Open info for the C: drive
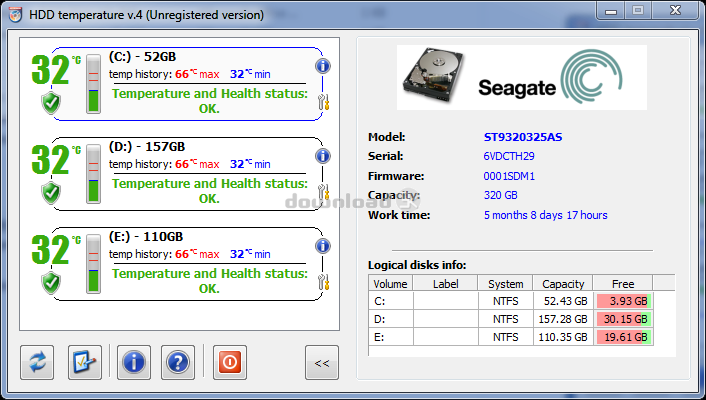The height and width of the screenshot is (400, 706). (x=322, y=66)
